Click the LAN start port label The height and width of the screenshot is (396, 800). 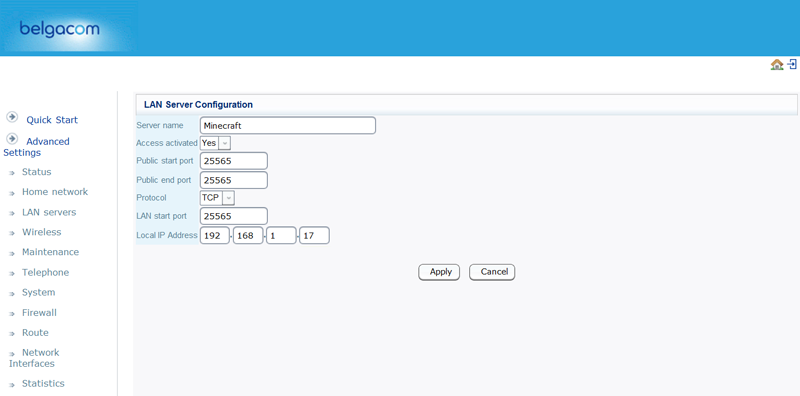coord(162,216)
